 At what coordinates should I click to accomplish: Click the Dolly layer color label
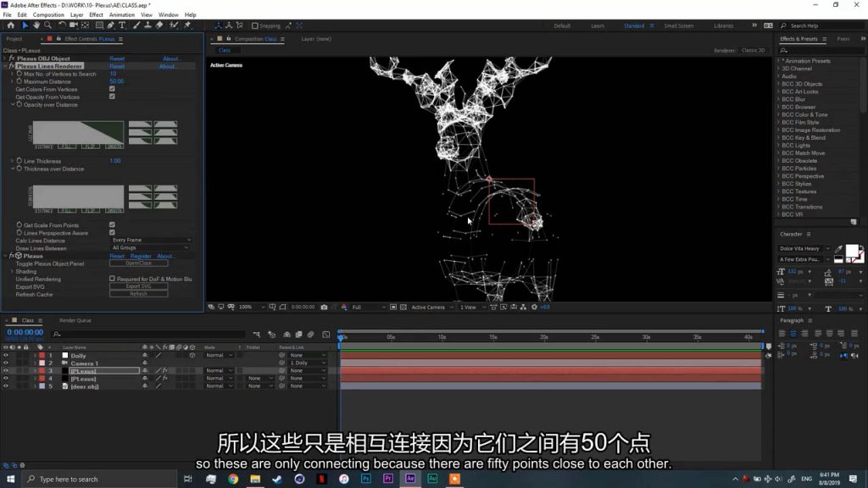[x=42, y=355]
